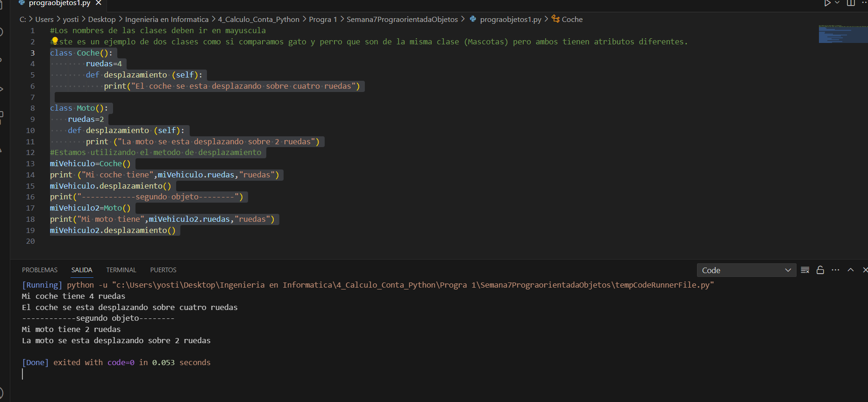Click the 'Mi coche tiene 4 ruedas' output
Screen dimensions: 868x402
click(x=73, y=296)
